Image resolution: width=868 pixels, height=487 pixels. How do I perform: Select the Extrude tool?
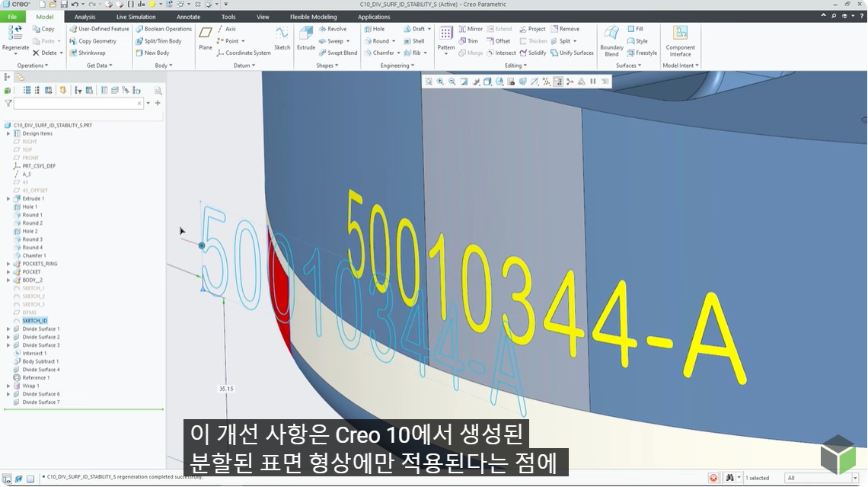pyautogui.click(x=305, y=39)
